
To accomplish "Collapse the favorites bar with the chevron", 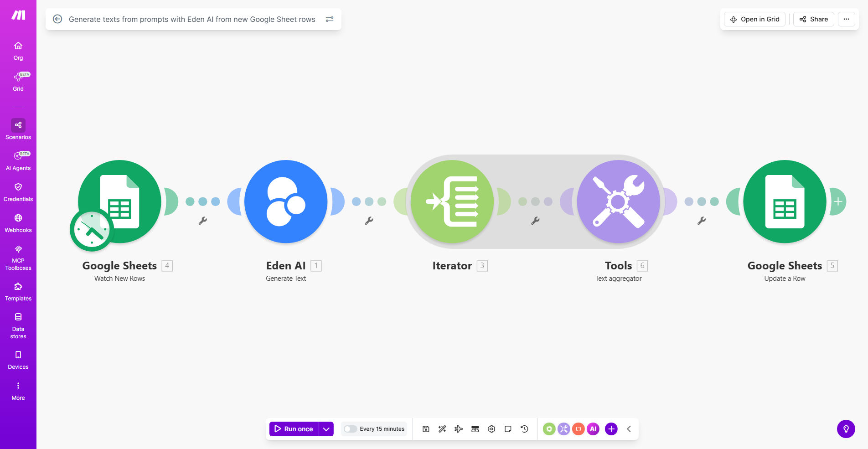I will 629,429.
